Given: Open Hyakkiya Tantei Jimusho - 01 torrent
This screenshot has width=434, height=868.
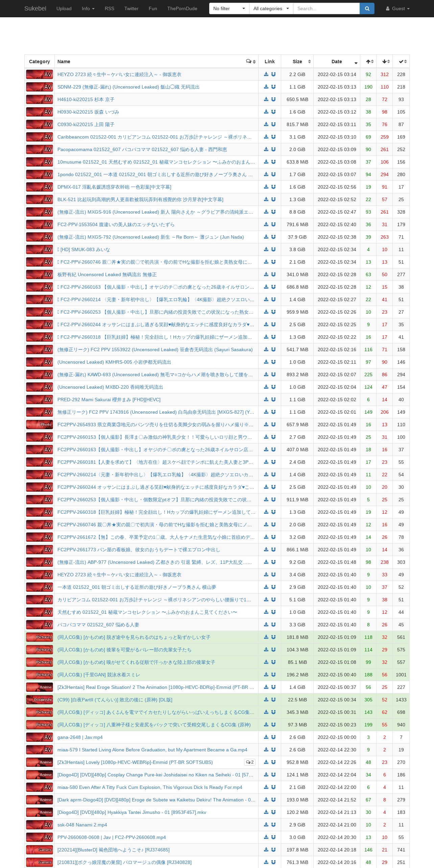Looking at the screenshot, I should pyautogui.click(x=132, y=812).
